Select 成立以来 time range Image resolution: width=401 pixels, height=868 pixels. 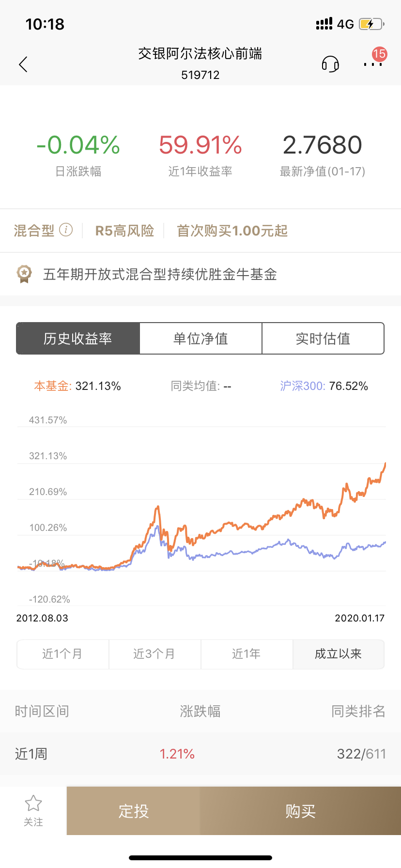338,654
